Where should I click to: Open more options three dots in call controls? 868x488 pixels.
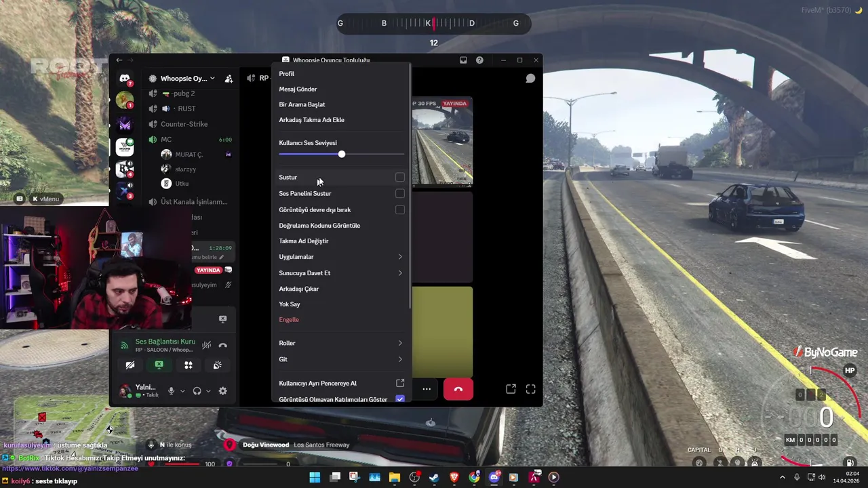pos(427,389)
